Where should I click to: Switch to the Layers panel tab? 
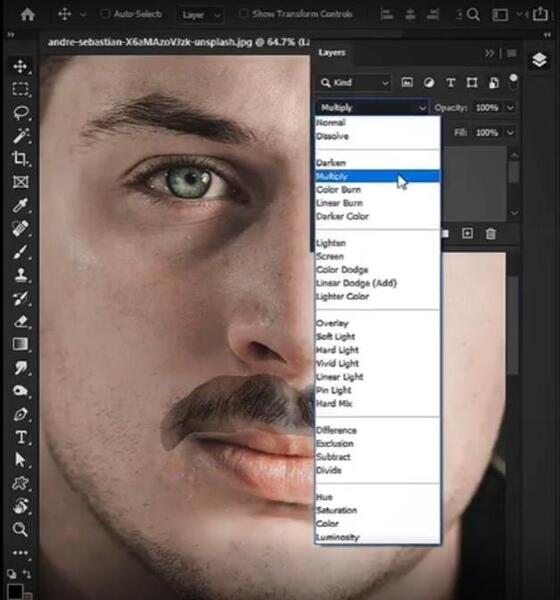tap(332, 52)
